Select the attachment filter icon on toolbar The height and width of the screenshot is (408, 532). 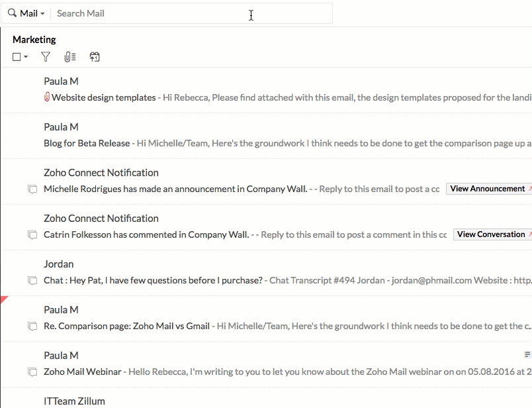69,57
